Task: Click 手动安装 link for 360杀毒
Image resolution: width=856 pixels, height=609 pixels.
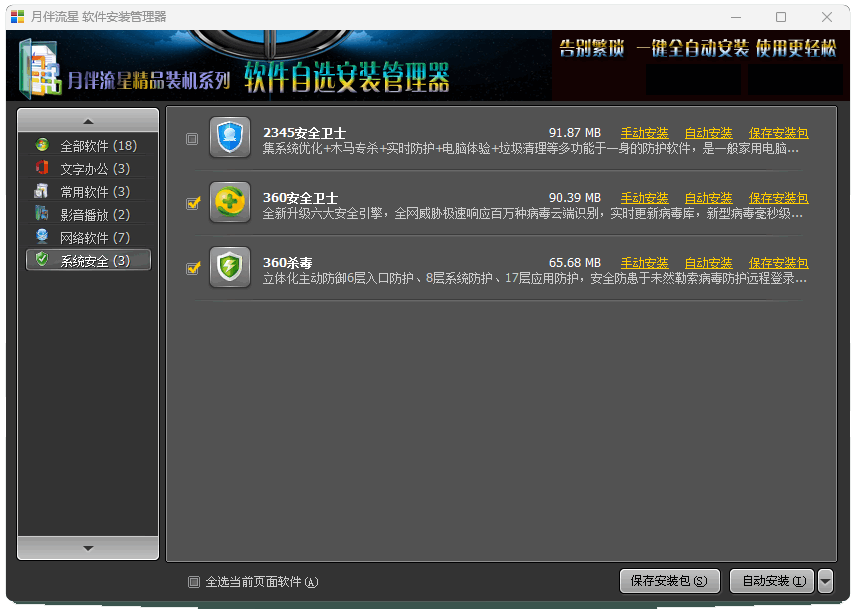Action: 644,263
